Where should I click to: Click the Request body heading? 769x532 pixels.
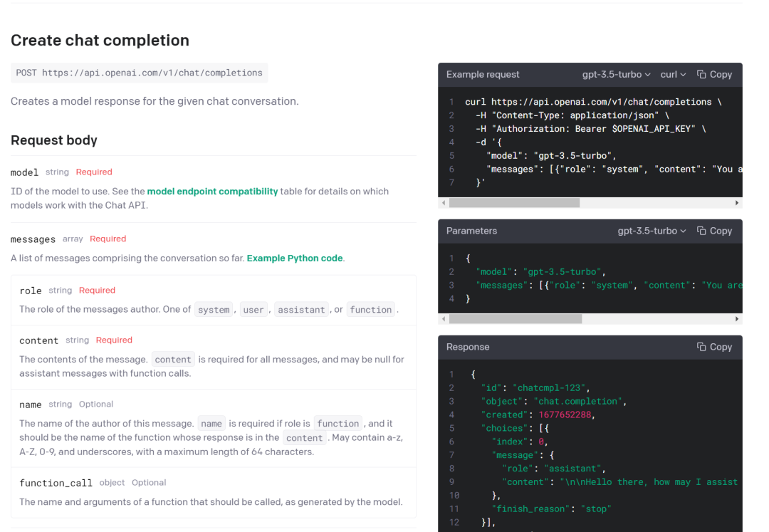point(54,140)
